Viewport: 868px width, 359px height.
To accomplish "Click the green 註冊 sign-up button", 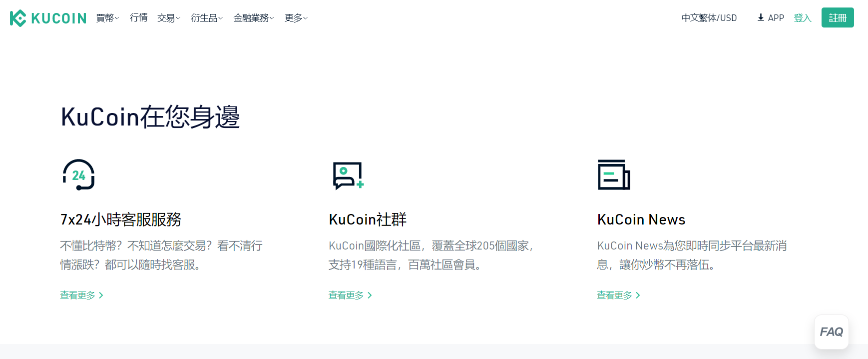I will [838, 17].
